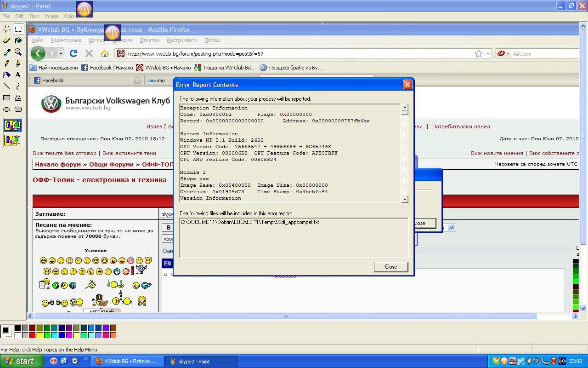Choose the Fill With Color bucket tool

pyautogui.click(x=18, y=40)
